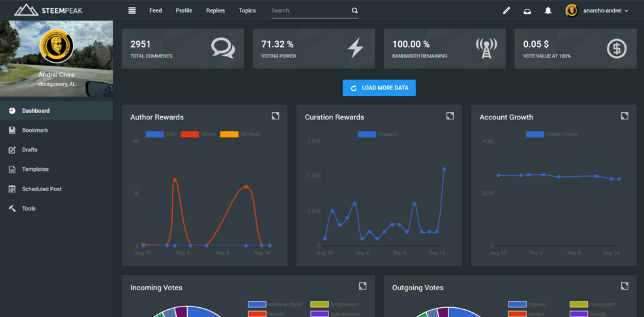
Task: Toggle Steem series in Author Rewards legend
Action: 198,134
